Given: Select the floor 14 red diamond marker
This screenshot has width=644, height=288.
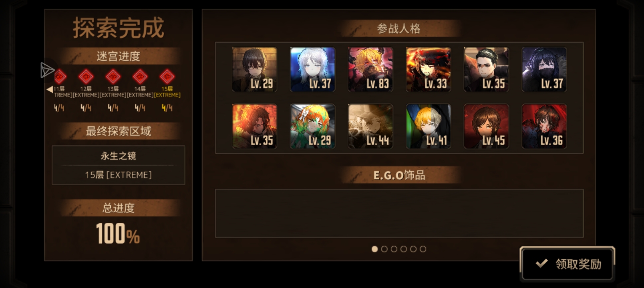Looking at the screenshot, I should point(140,76).
